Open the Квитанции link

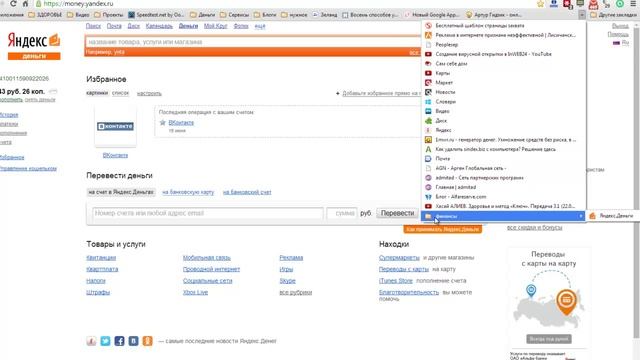101,258
